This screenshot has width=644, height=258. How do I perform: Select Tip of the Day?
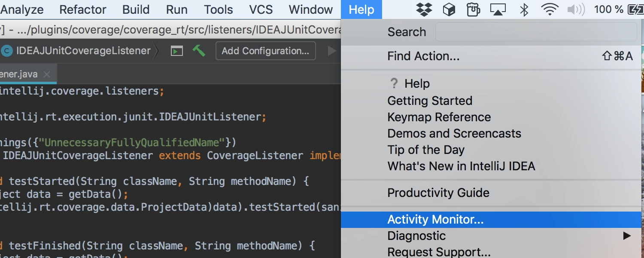pos(491,150)
